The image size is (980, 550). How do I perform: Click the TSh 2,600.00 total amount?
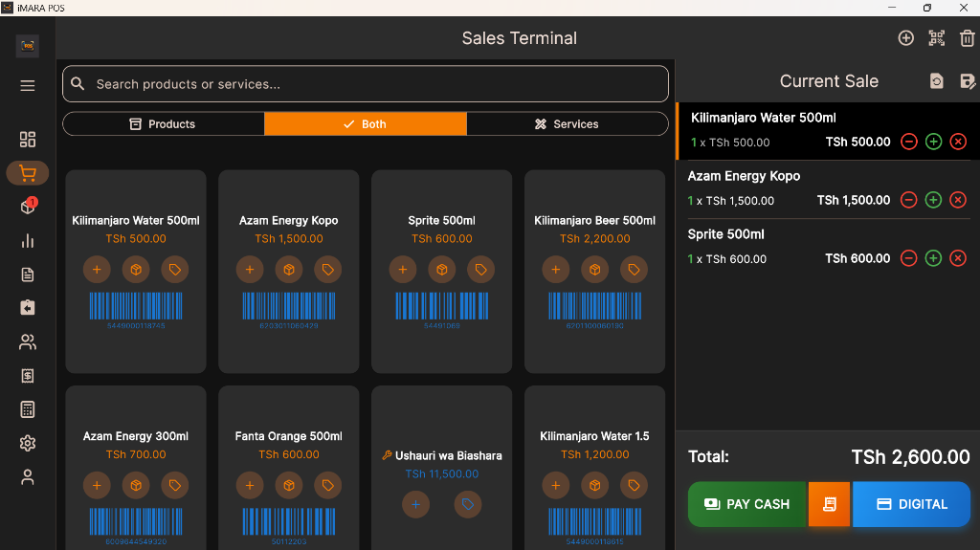[x=910, y=457]
